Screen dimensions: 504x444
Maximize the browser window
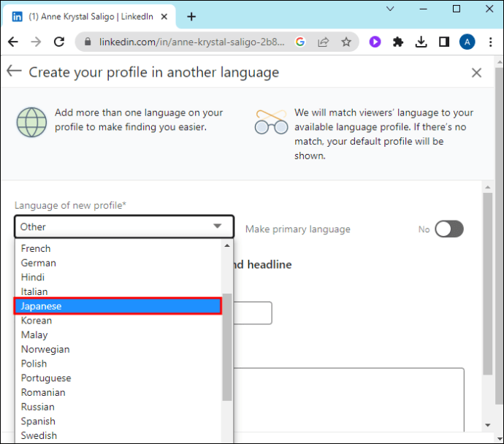(x=456, y=9)
